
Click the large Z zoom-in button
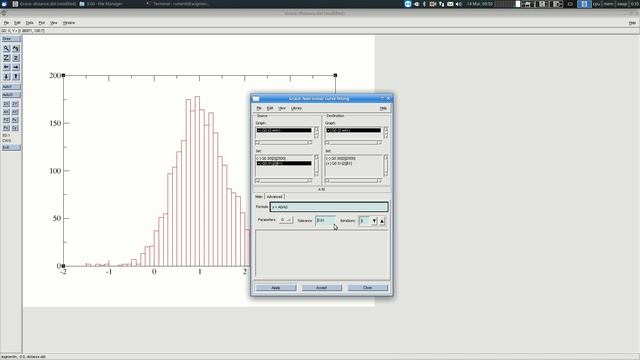7,58
